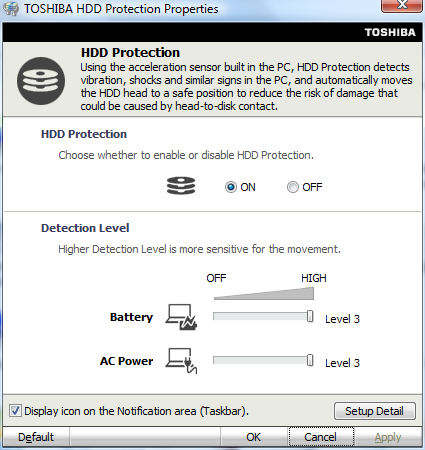The height and width of the screenshot is (450, 425).
Task: Click the small HDD stack icon beside ON
Action: click(181, 186)
